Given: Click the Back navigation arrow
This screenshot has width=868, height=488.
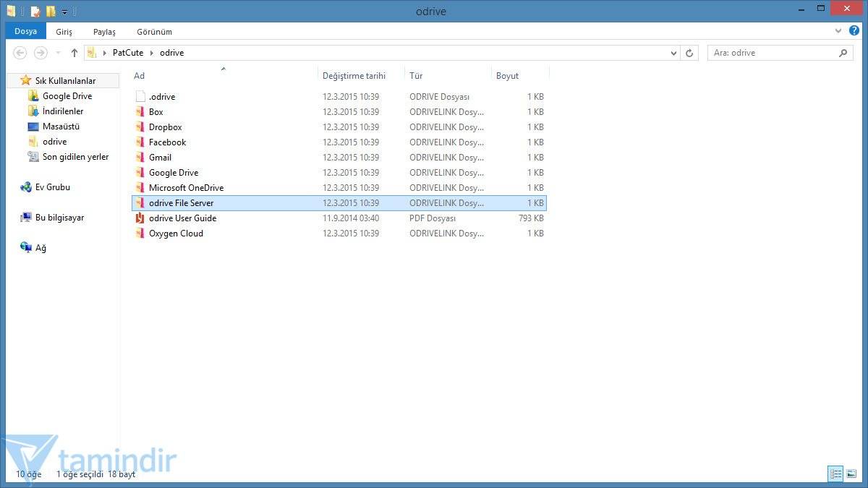Looking at the screenshot, I should pos(20,53).
